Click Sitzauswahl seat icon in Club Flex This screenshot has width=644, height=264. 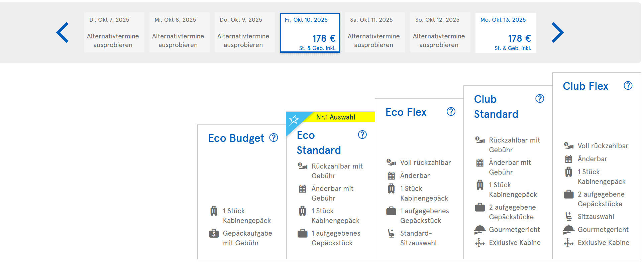[x=568, y=217]
